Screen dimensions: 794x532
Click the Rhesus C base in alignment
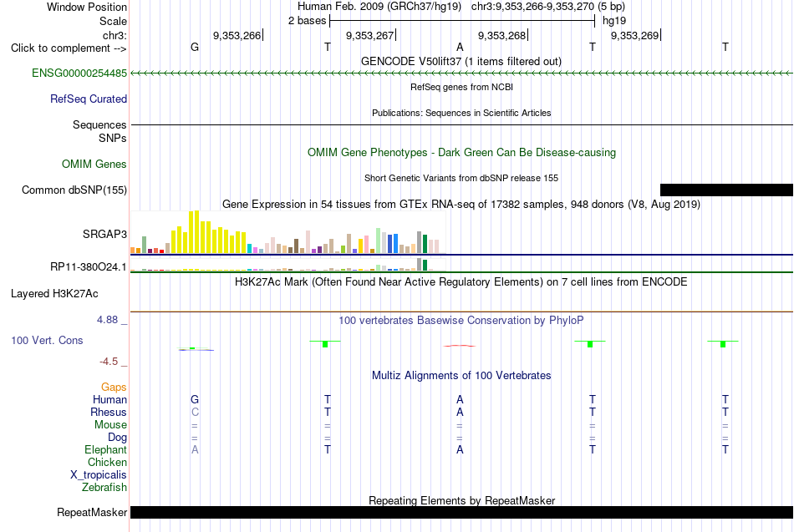[195, 413]
